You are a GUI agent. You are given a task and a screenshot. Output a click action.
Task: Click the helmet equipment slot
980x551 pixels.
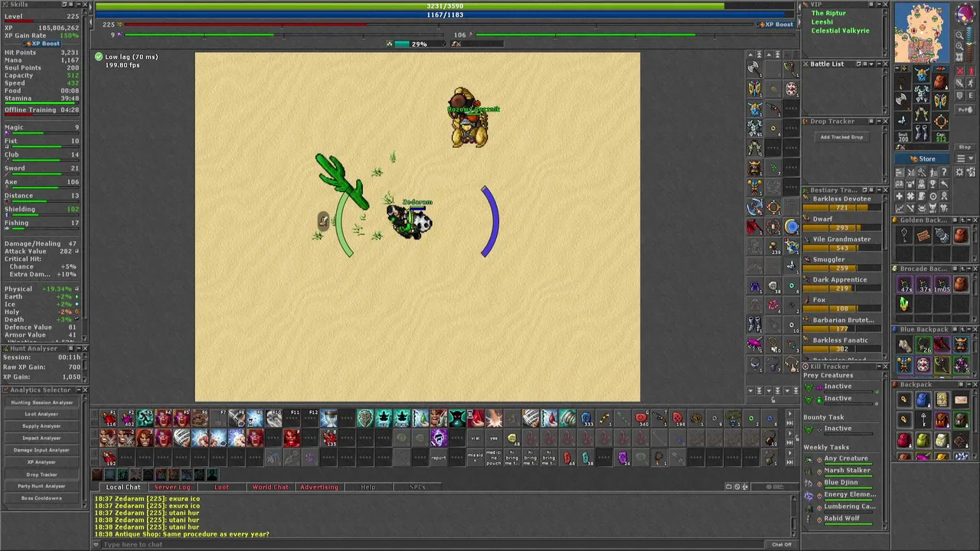point(922,75)
